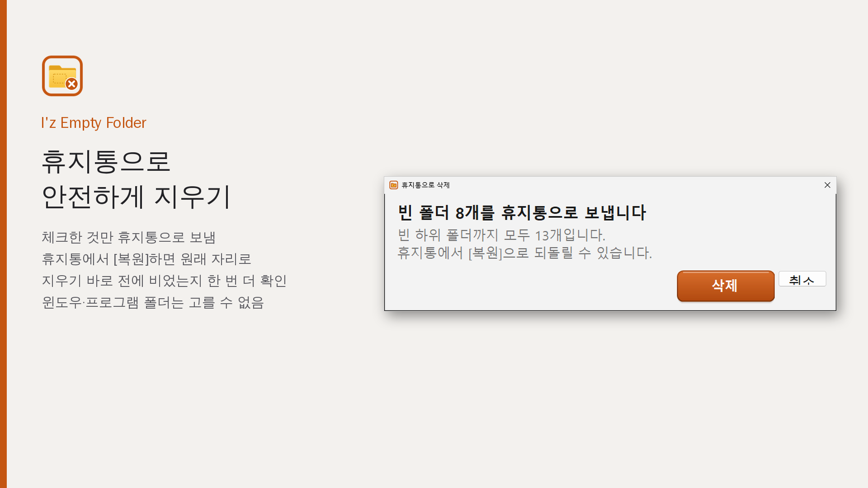868x488 pixels.
Task: Click the I'z Empty Folder title text
Action: (94, 123)
